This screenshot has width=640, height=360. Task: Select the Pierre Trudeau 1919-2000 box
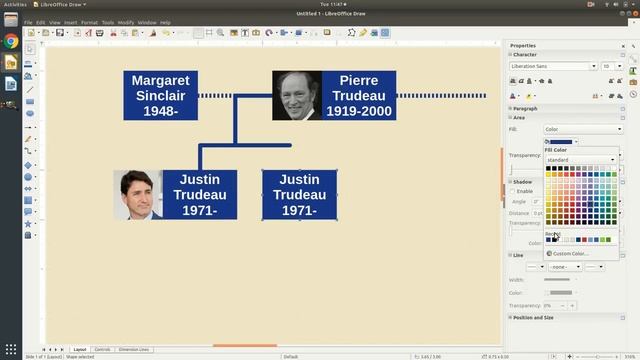(x=359, y=96)
